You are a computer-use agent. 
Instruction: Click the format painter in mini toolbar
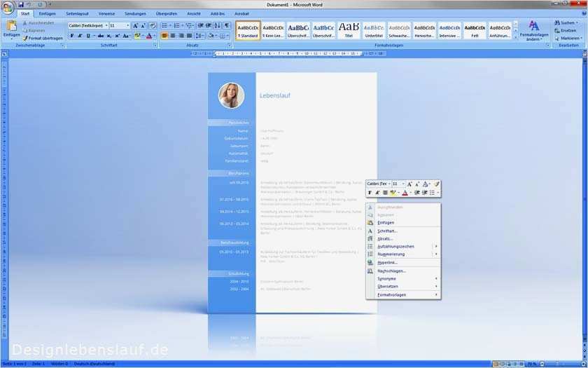tap(437, 184)
